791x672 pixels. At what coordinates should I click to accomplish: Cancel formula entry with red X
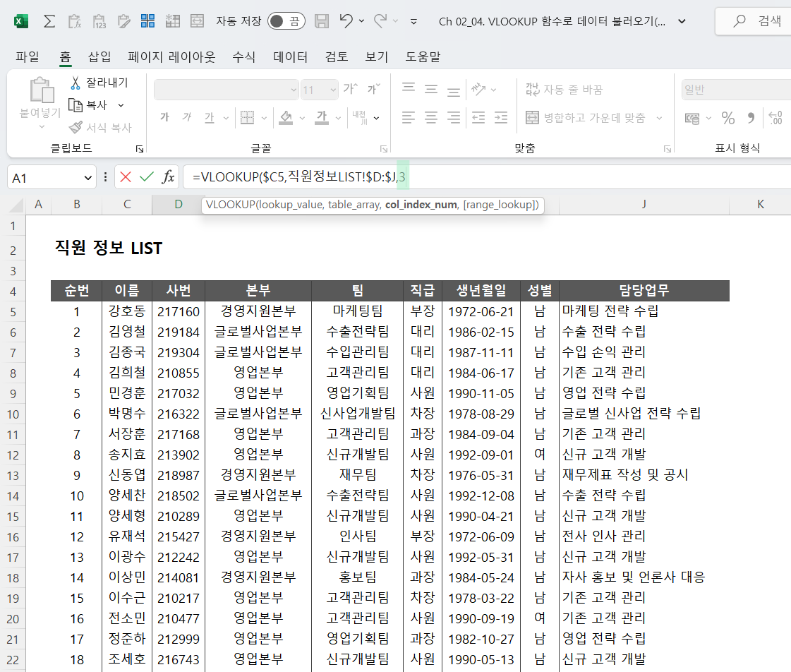click(126, 176)
